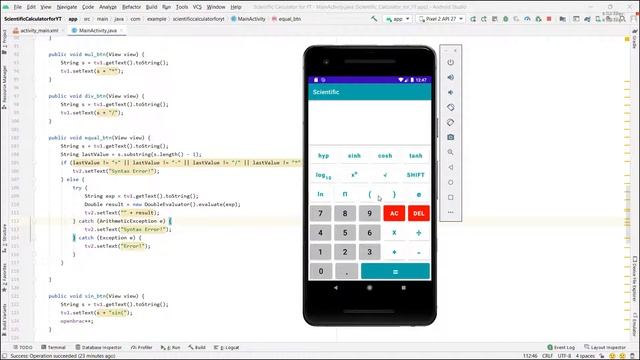Click the green Debug bug icon in toolbar
The image size is (640, 360).
coord(505,19)
